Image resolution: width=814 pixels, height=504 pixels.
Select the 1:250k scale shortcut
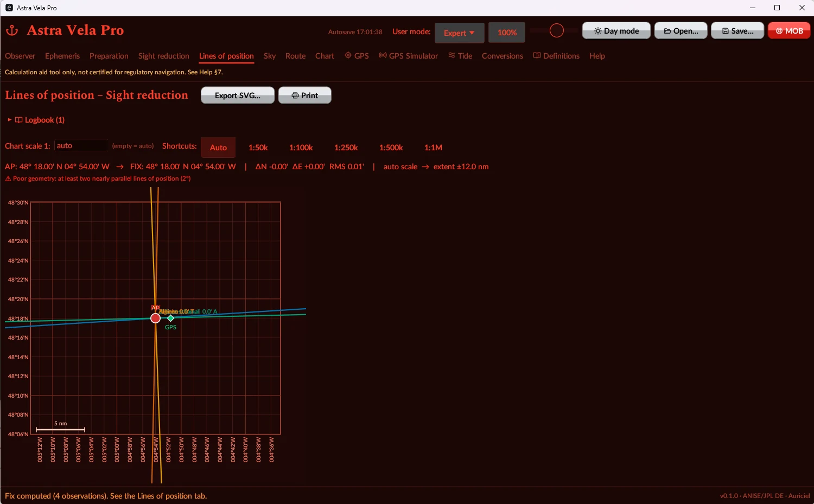point(346,148)
